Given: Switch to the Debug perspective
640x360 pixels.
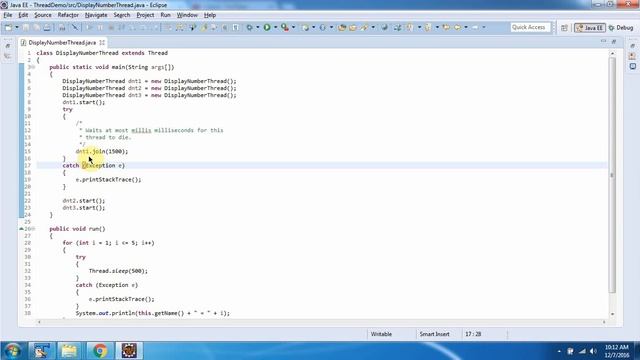Looking at the screenshot, I should tap(621, 28).
